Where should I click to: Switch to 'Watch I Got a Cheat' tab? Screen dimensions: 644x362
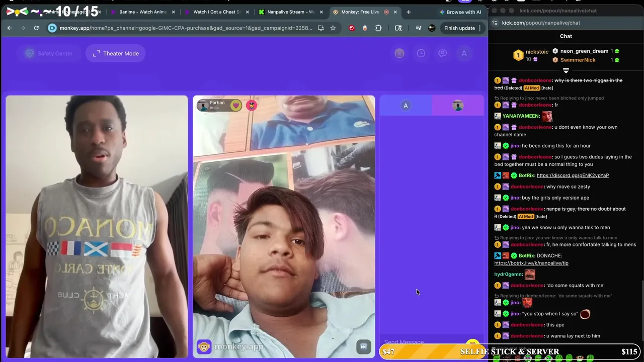(216, 12)
